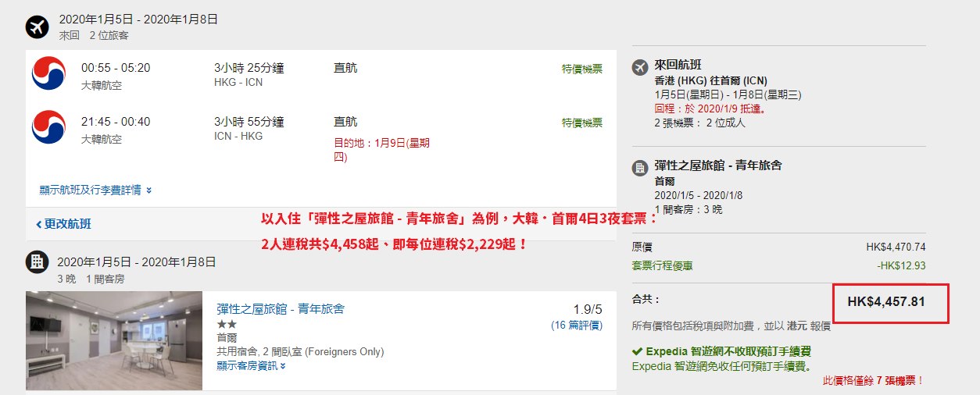Select the 21:45 - 00:40 return time
This screenshot has width=980, height=395.
point(116,122)
